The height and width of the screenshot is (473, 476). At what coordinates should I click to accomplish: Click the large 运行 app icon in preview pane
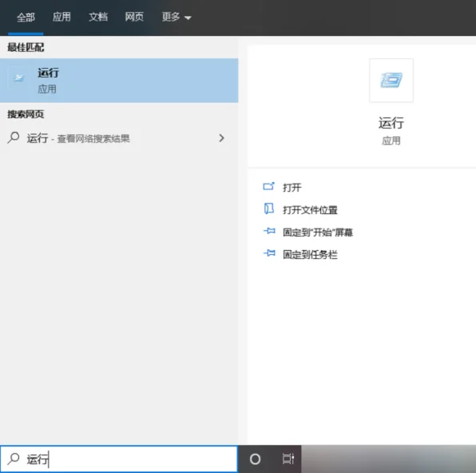[391, 81]
